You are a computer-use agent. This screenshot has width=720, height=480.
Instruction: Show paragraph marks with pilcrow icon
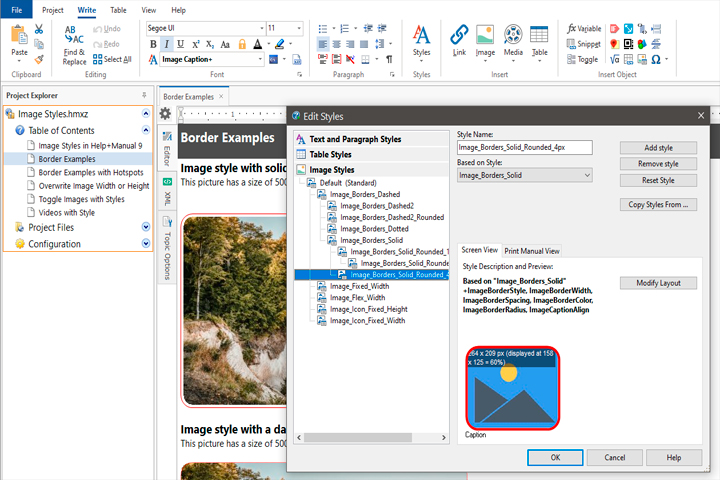(389, 59)
